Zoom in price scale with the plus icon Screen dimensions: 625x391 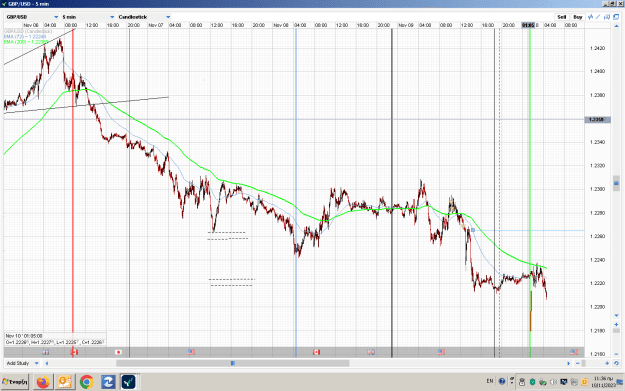tap(616, 324)
